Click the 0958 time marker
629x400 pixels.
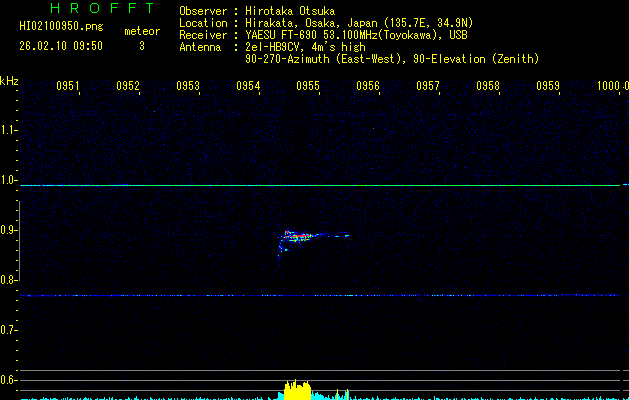[x=488, y=86]
